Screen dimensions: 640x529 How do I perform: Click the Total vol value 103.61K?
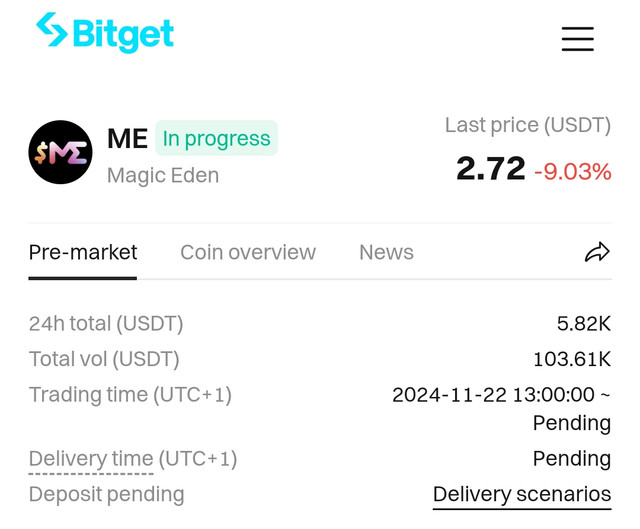pyautogui.click(x=572, y=359)
